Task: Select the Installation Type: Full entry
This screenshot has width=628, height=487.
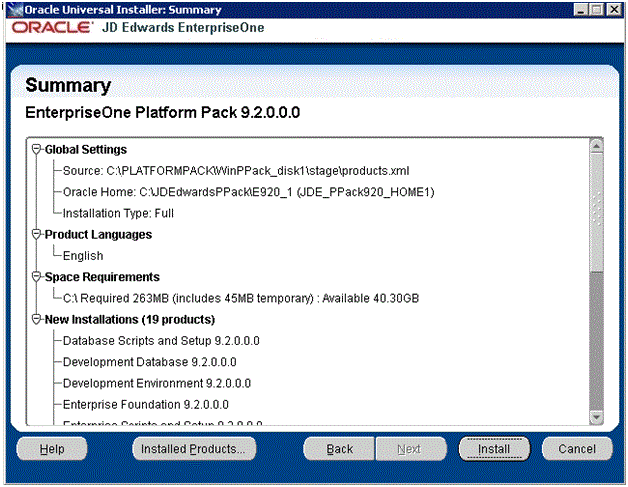Action: click(x=118, y=213)
